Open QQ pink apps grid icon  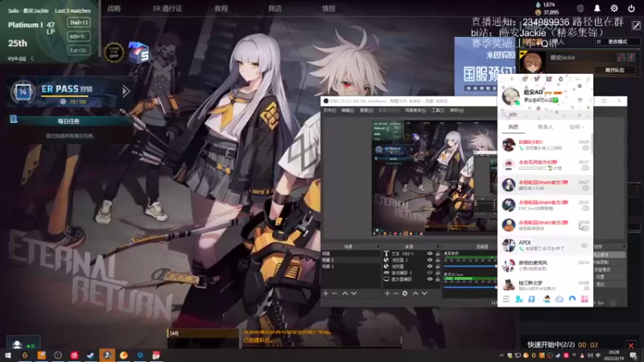pyautogui.click(x=584, y=299)
